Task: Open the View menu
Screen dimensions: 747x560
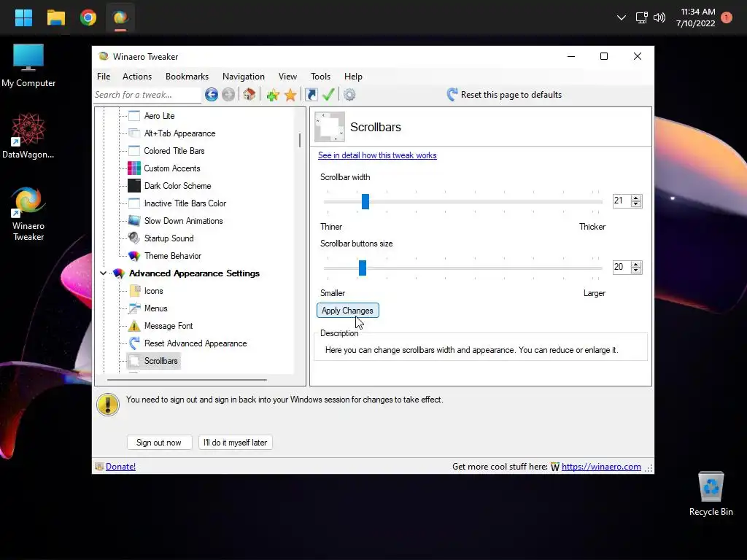Action: pyautogui.click(x=287, y=76)
